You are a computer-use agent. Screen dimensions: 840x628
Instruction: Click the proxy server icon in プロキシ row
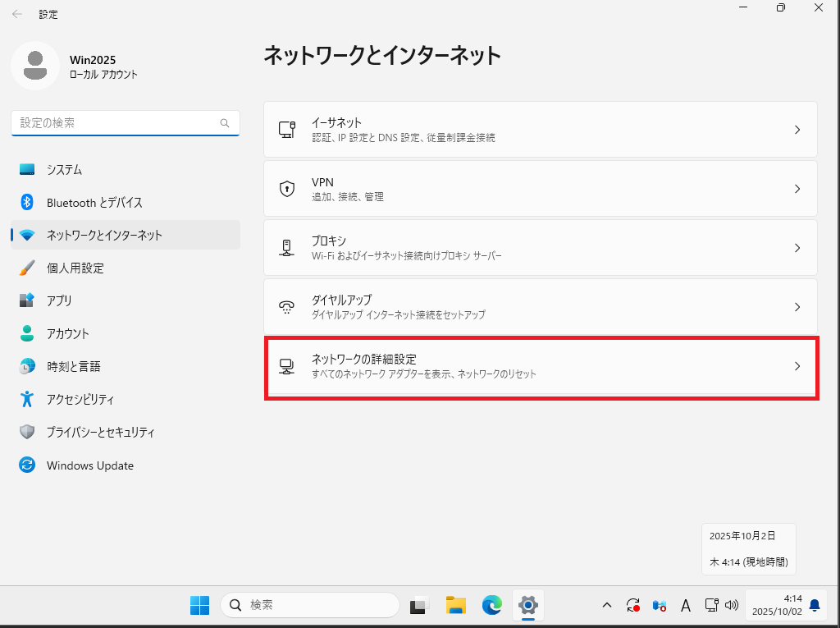(286, 248)
